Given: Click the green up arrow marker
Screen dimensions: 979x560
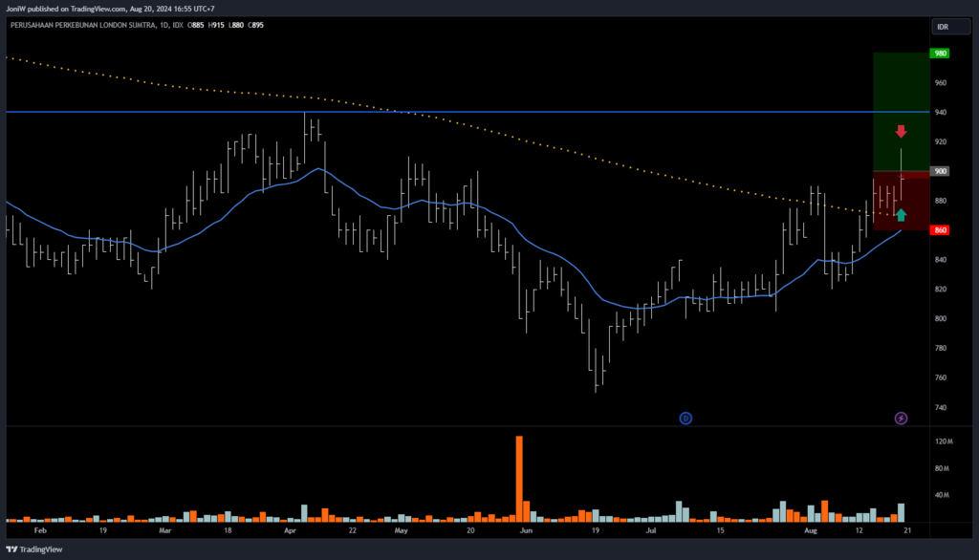Looking at the screenshot, I should [x=901, y=214].
